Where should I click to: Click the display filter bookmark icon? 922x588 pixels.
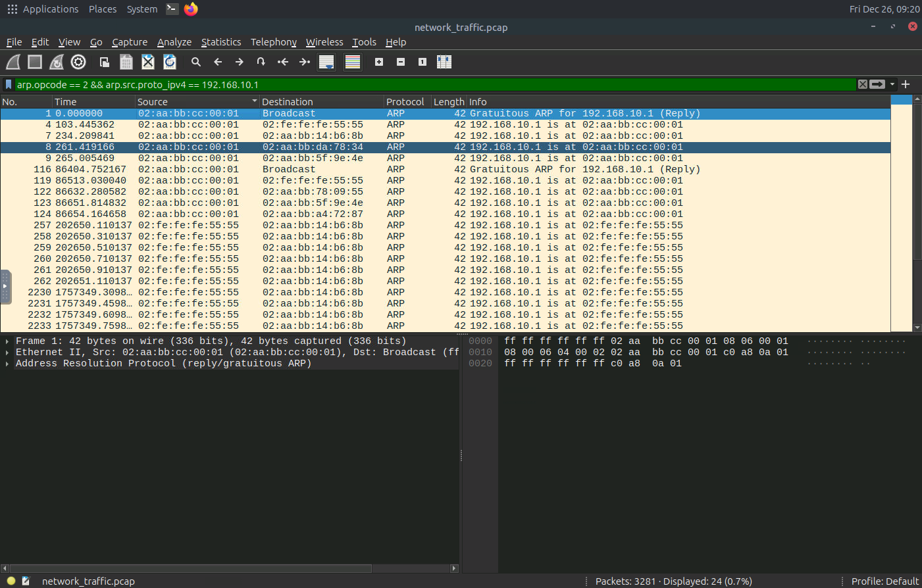coord(9,84)
